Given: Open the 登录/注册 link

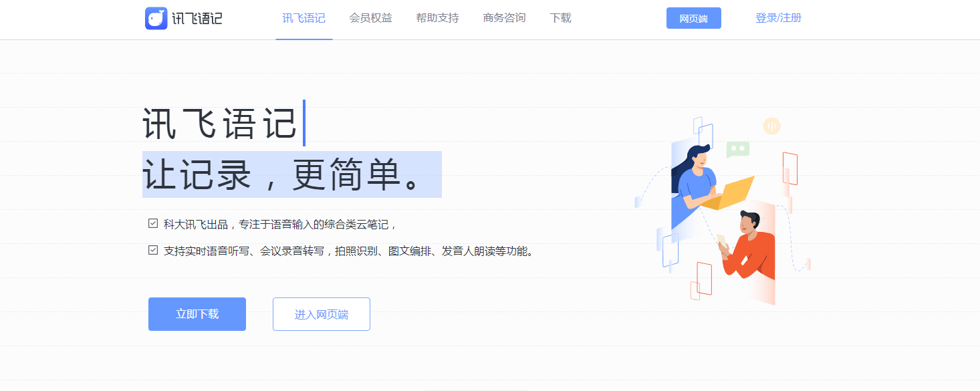Looking at the screenshot, I should tap(777, 18).
